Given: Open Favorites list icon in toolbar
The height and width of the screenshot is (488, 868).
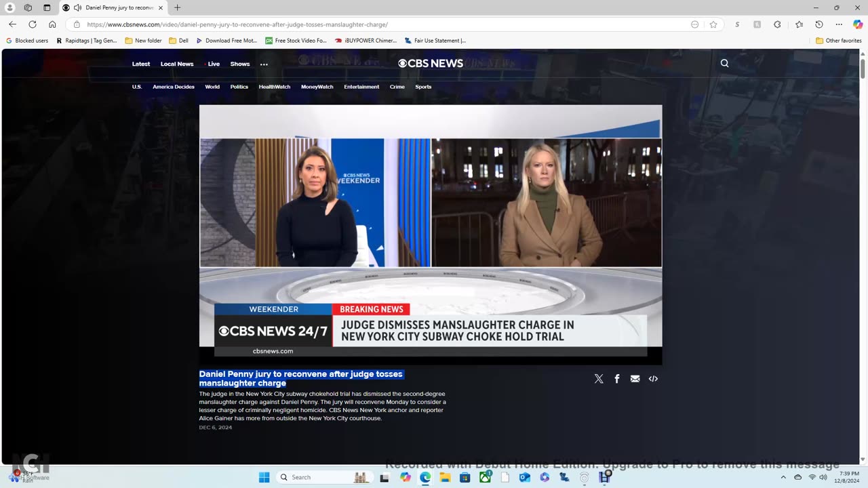Looking at the screenshot, I should click(x=799, y=24).
